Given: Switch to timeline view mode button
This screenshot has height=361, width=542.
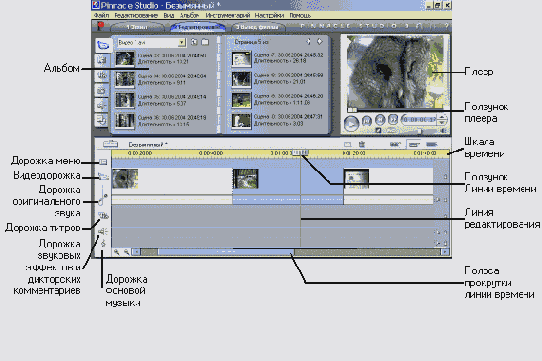Looking at the screenshot, I should click(x=414, y=144).
